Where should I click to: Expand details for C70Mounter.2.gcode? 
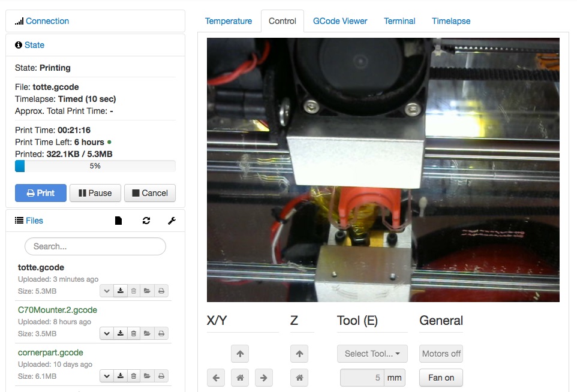tap(107, 333)
